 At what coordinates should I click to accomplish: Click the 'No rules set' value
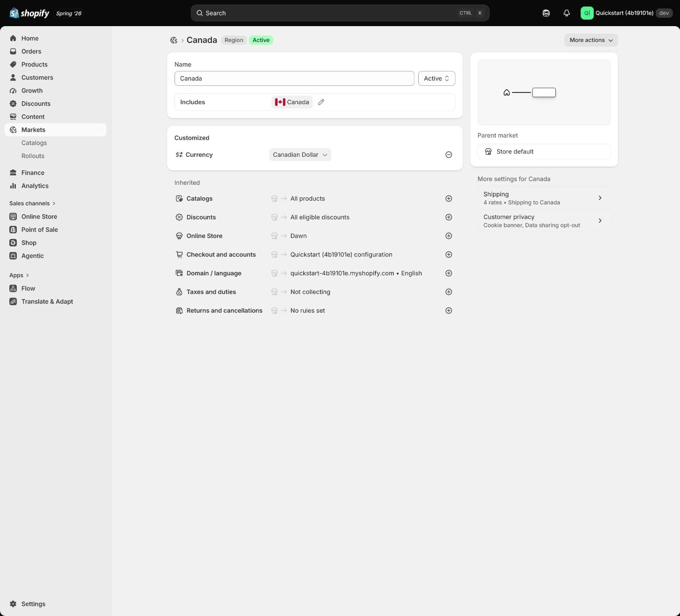pos(308,310)
